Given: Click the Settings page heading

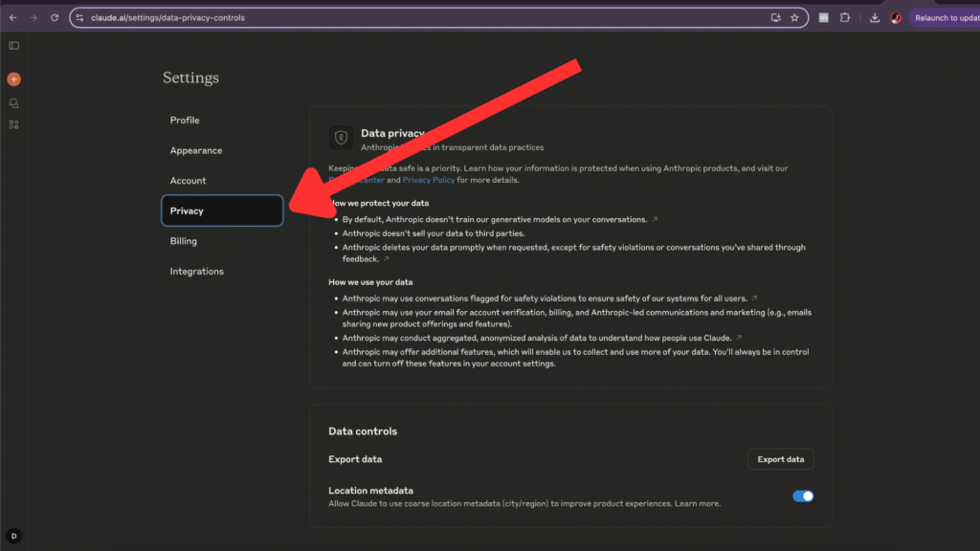Looking at the screenshot, I should coord(190,77).
